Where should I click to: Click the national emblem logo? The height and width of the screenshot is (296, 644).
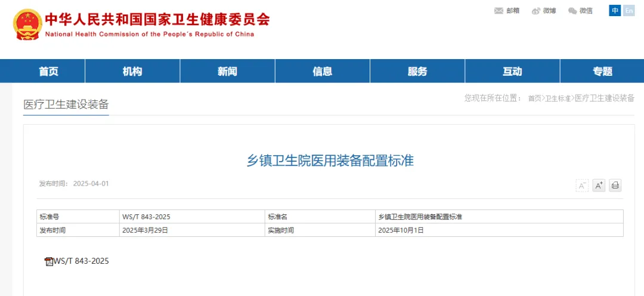click(27, 24)
